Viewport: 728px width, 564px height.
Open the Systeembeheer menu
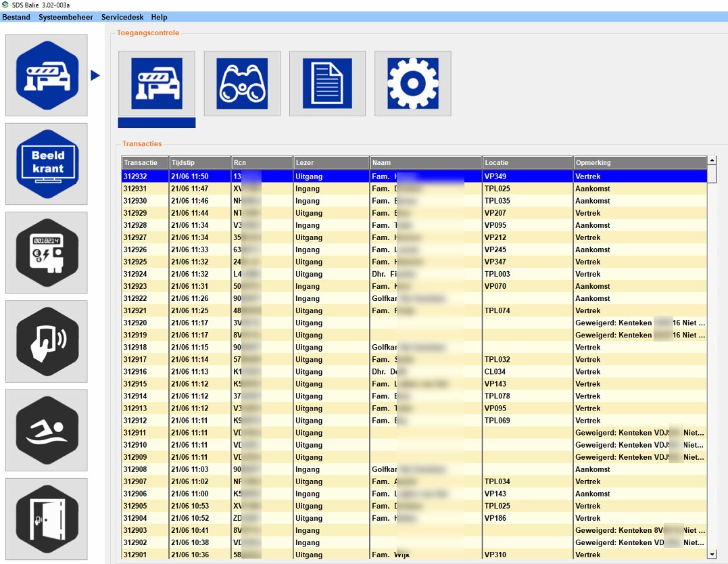[x=66, y=17]
